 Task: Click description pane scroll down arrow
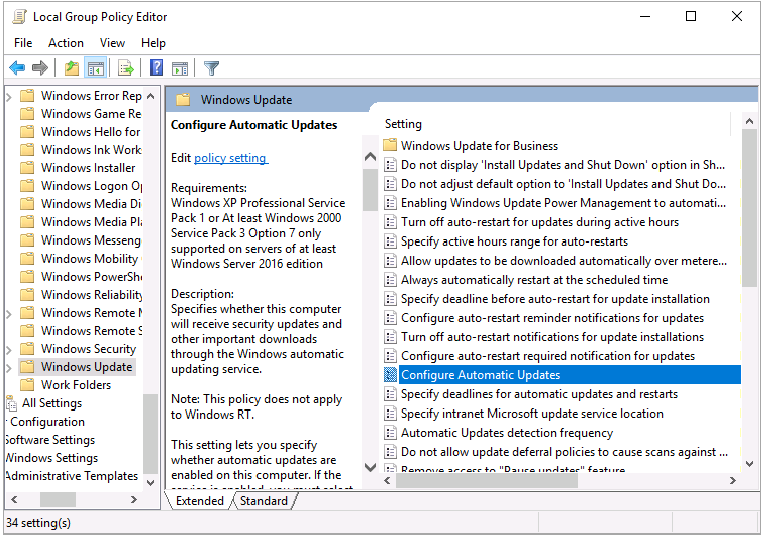pos(370,467)
